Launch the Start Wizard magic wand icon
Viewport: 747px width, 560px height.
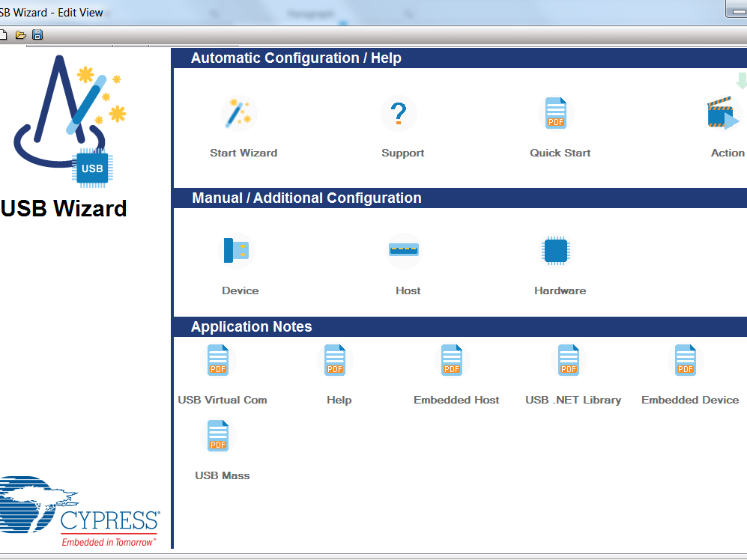click(239, 115)
